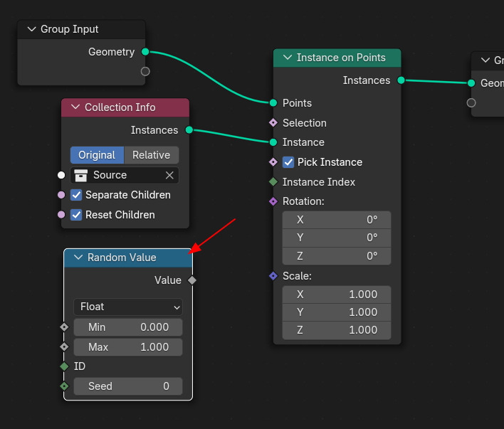Screen dimensions: 504x429
Task: Click the Max value field 1.000
Action: [x=128, y=347]
